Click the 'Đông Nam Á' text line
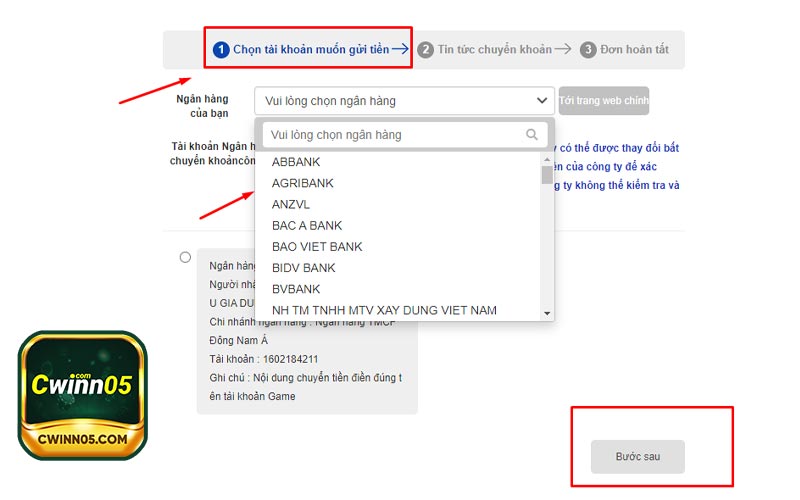This screenshot has height=500, width=800. 239,340
